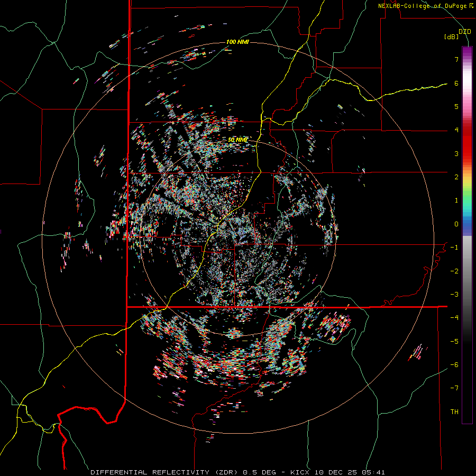Click the 1 value on color scale
476x476 pixels.
(456, 200)
